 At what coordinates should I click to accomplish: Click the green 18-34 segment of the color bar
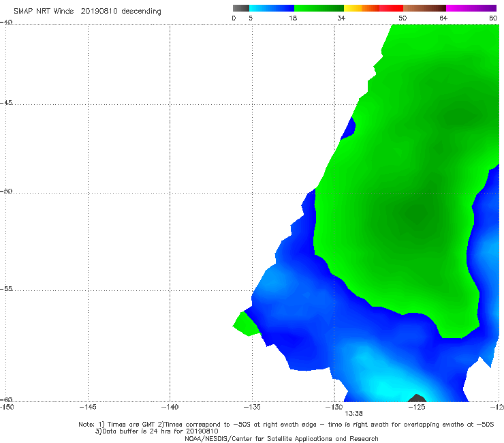[319, 8]
